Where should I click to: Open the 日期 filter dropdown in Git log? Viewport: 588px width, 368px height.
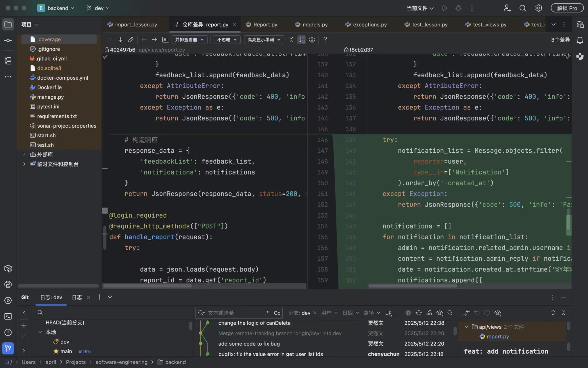[350, 313]
